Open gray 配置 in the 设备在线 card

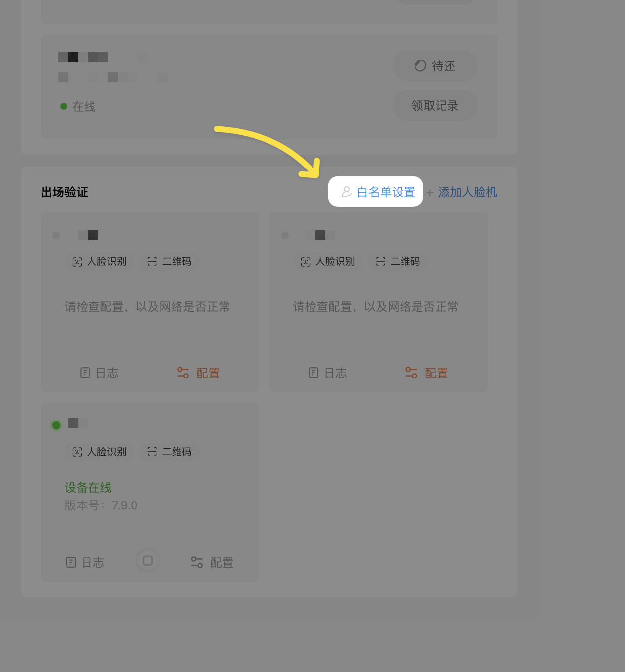pyautogui.click(x=212, y=562)
